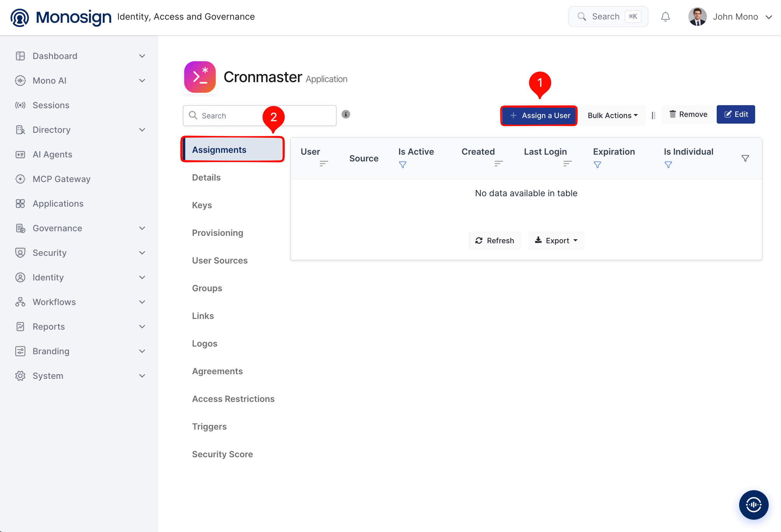Image resolution: width=781 pixels, height=532 pixels.
Task: Expand the Identity menu chevron
Action: pos(142,277)
